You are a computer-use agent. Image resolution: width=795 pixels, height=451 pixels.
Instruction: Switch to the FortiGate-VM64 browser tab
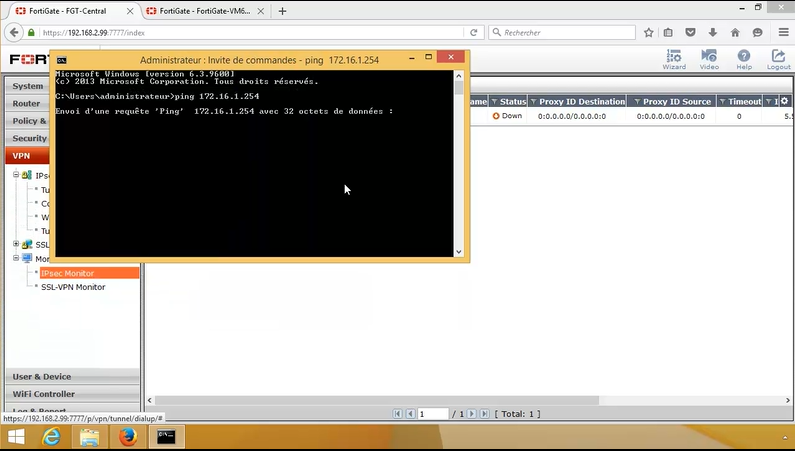(x=203, y=11)
